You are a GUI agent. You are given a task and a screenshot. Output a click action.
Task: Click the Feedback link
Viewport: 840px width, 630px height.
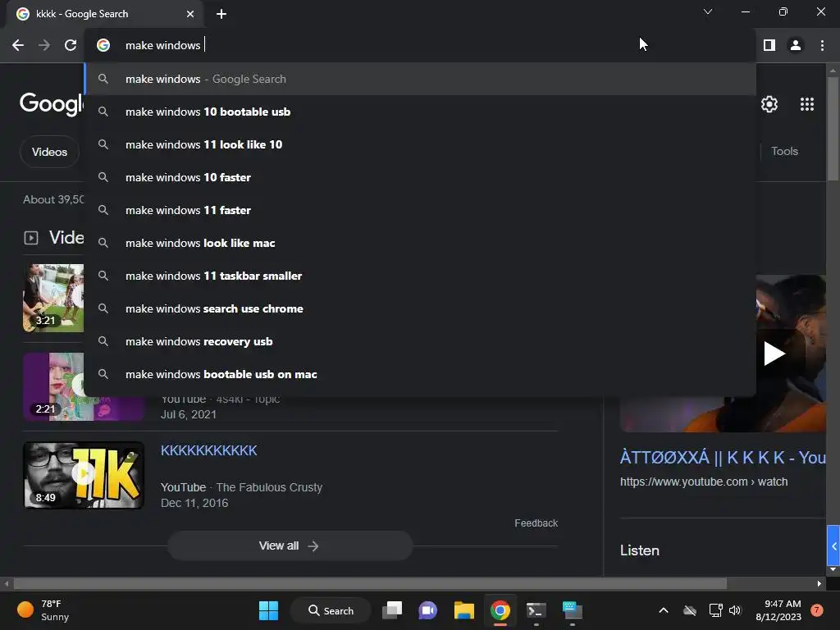tap(536, 523)
